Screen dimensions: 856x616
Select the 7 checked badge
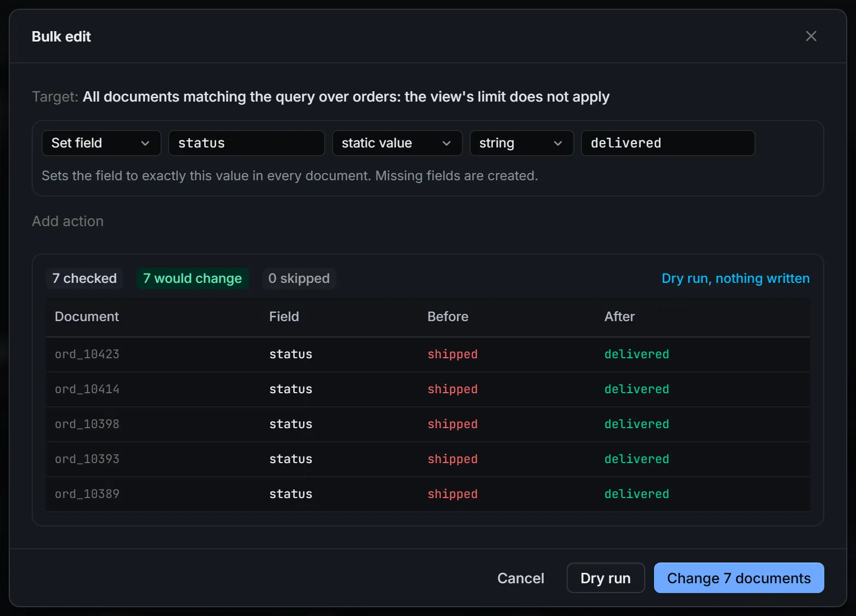(x=85, y=279)
